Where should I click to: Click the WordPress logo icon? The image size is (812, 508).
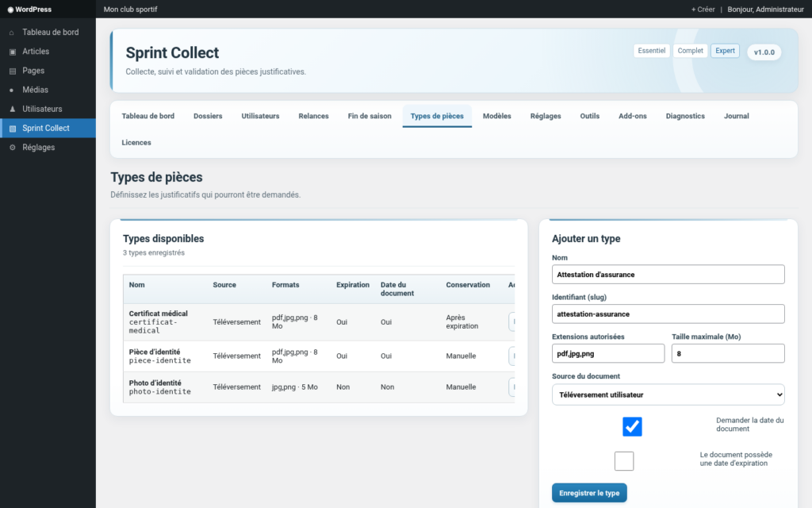(10, 10)
